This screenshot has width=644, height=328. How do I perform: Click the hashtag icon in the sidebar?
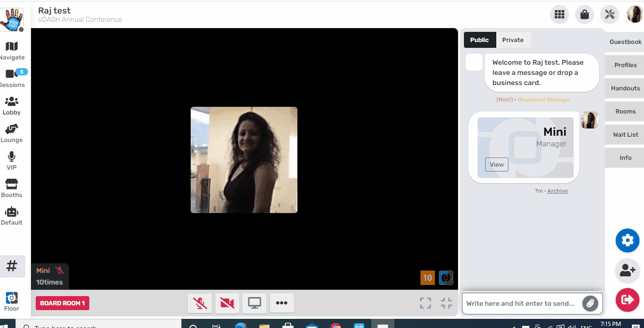pos(12,266)
